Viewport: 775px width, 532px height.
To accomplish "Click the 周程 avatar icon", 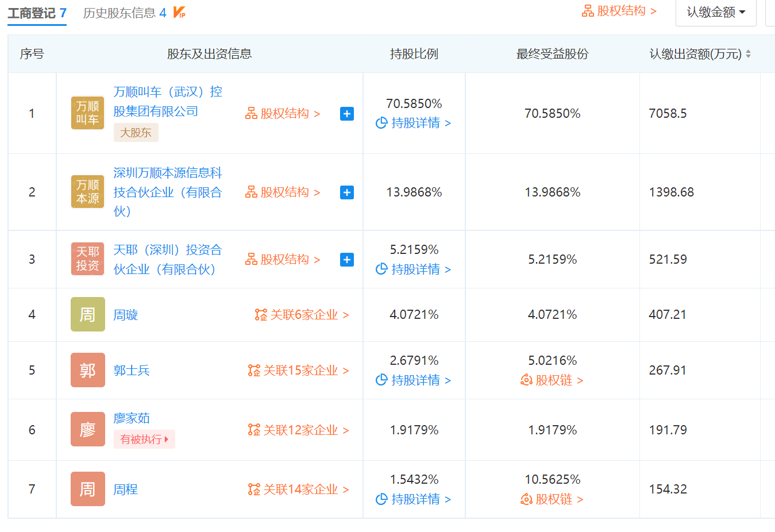I will [87, 489].
